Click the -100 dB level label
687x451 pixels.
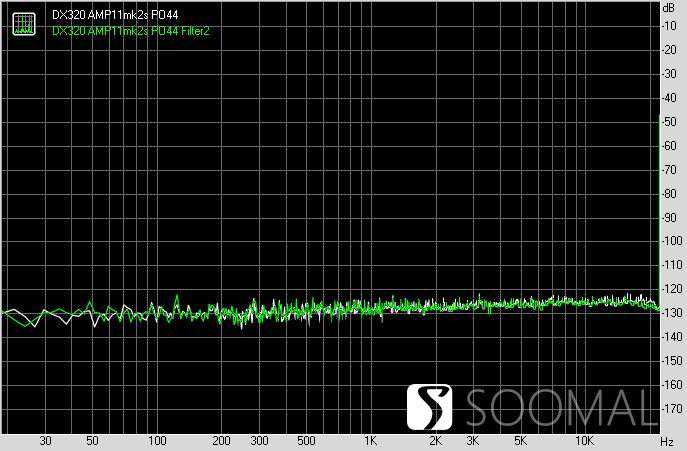[x=671, y=242]
